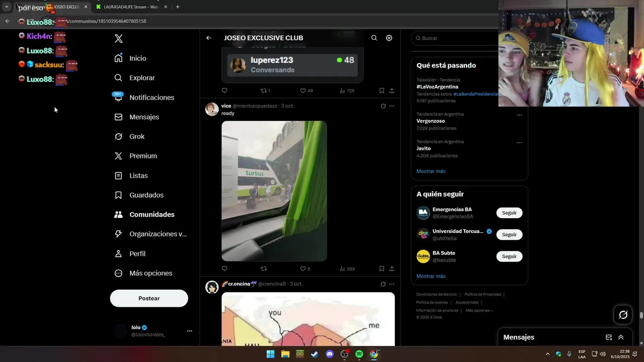
Task: Like vice's post with 6 likes
Action: click(x=305, y=268)
